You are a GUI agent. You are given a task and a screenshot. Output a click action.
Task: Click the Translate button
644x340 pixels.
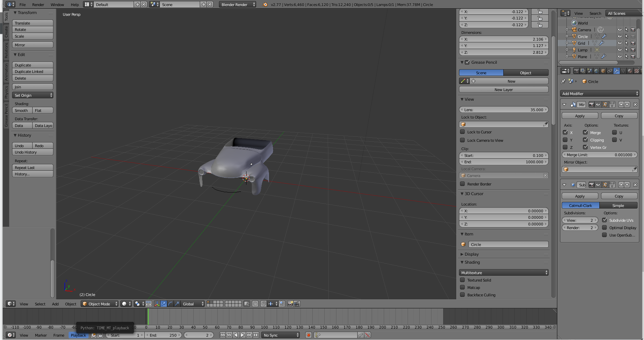pos(33,23)
